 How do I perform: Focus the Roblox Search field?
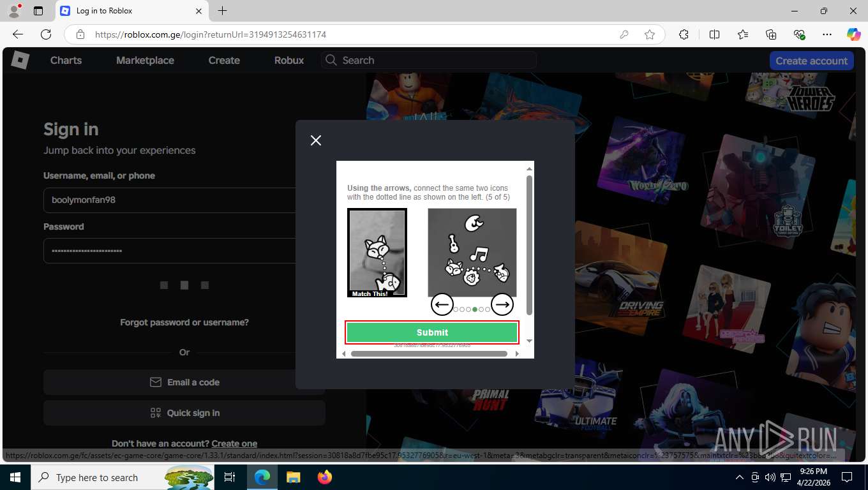(x=429, y=60)
